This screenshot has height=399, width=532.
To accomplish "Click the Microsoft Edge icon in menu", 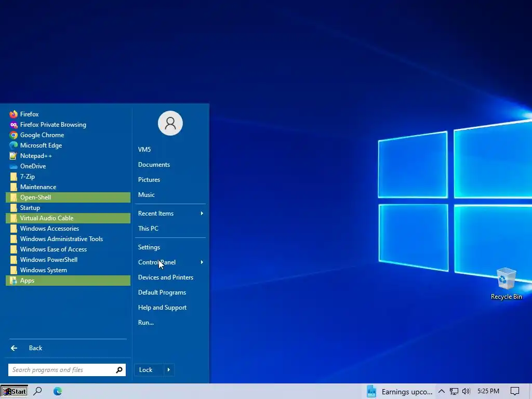I will click(x=14, y=145).
